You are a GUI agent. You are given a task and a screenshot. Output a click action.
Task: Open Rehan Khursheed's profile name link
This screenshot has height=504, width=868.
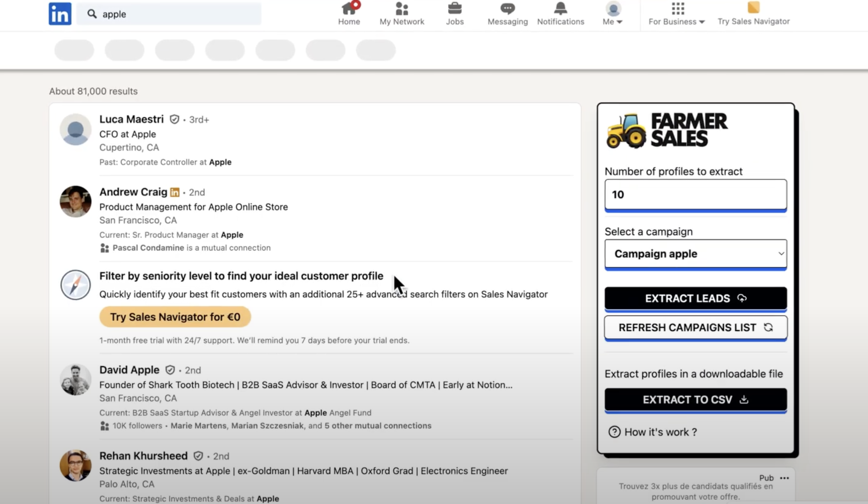[143, 456]
